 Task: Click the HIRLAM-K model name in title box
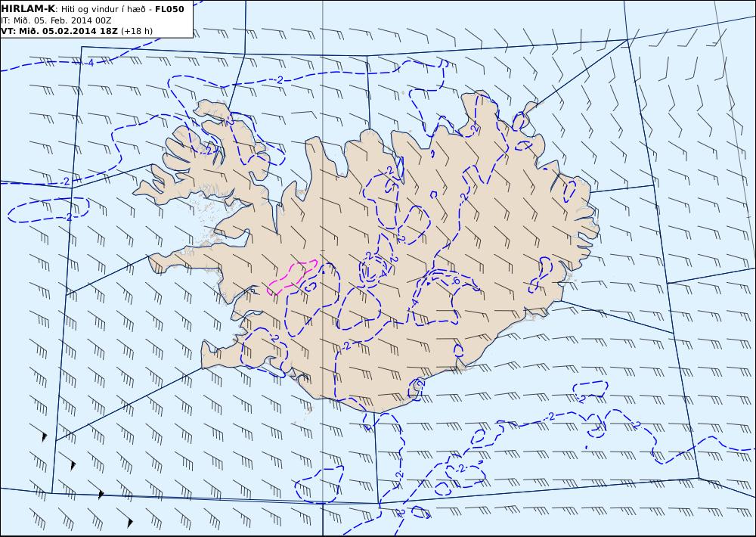point(29,8)
